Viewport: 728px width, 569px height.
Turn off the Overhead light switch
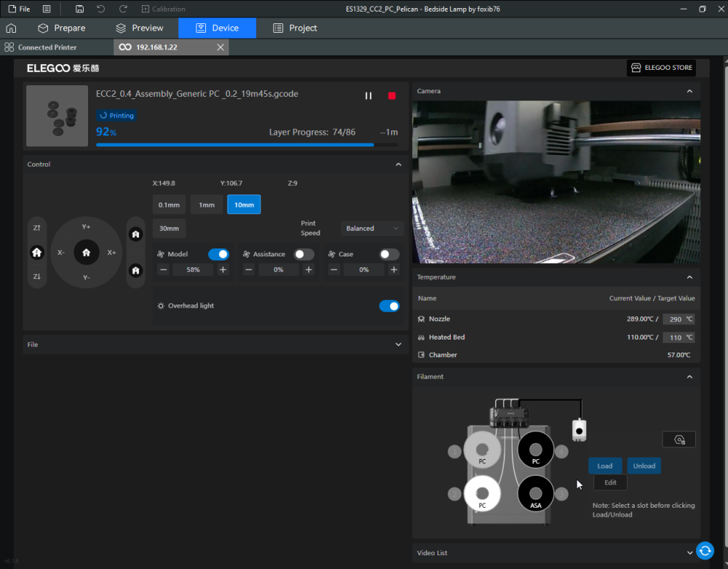click(x=389, y=306)
